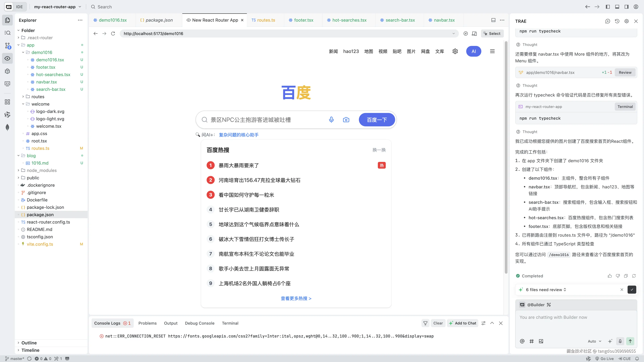Toggle the bottom panel layout icon
The image size is (644, 362).
pyautogui.click(x=617, y=7)
